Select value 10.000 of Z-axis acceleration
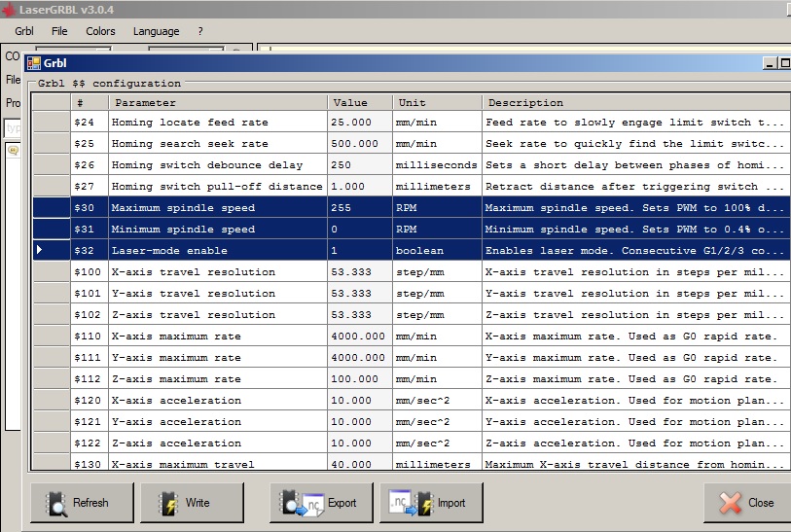791x532 pixels. [360, 443]
